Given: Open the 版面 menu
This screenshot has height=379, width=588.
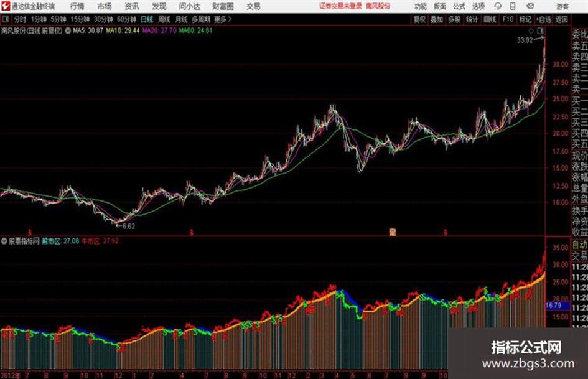Looking at the screenshot, I should 440,6.
